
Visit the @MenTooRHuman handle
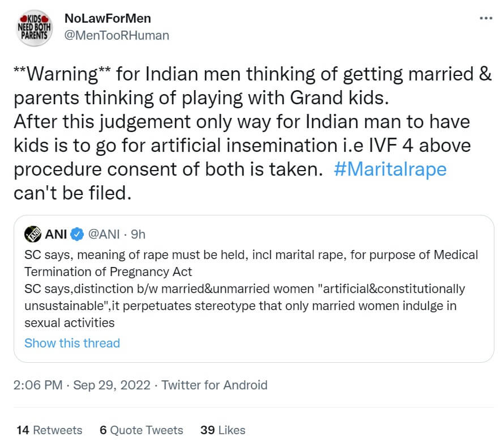point(117,35)
